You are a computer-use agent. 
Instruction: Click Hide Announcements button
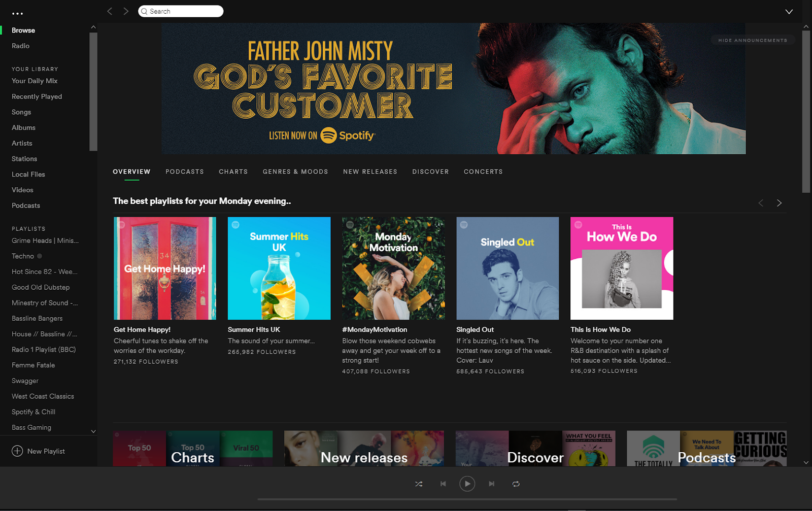(753, 40)
